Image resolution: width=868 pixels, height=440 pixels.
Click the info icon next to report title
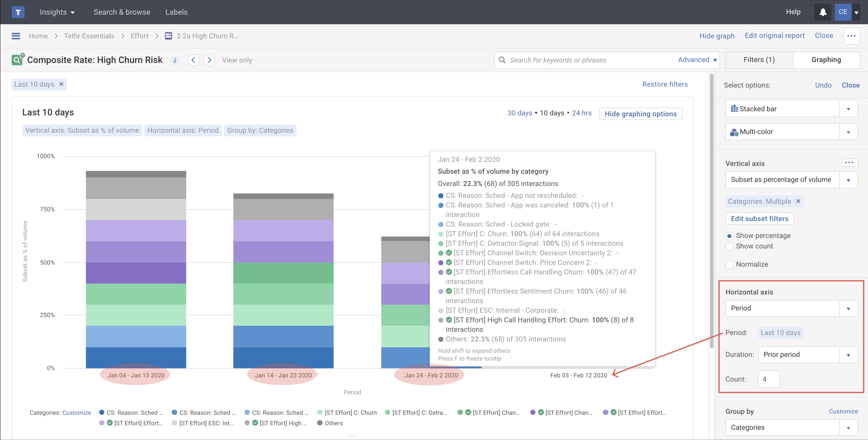[x=175, y=60]
